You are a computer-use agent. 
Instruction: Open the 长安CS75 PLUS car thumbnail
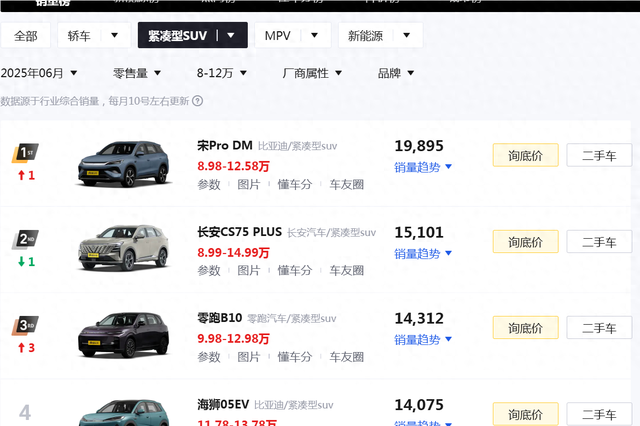click(x=123, y=248)
